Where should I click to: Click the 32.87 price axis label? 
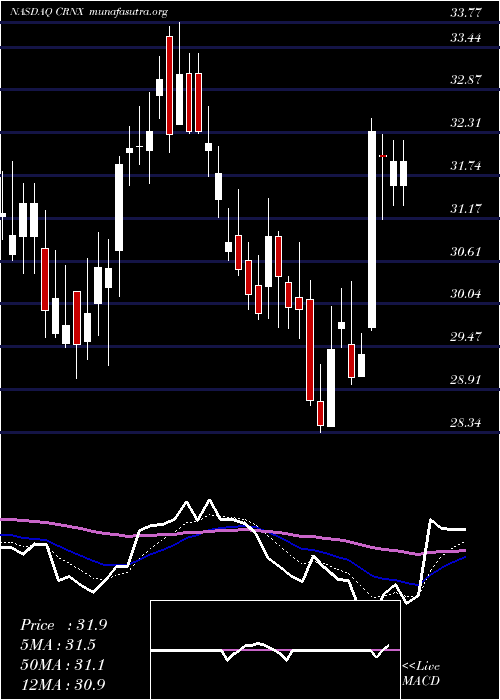[x=466, y=80]
